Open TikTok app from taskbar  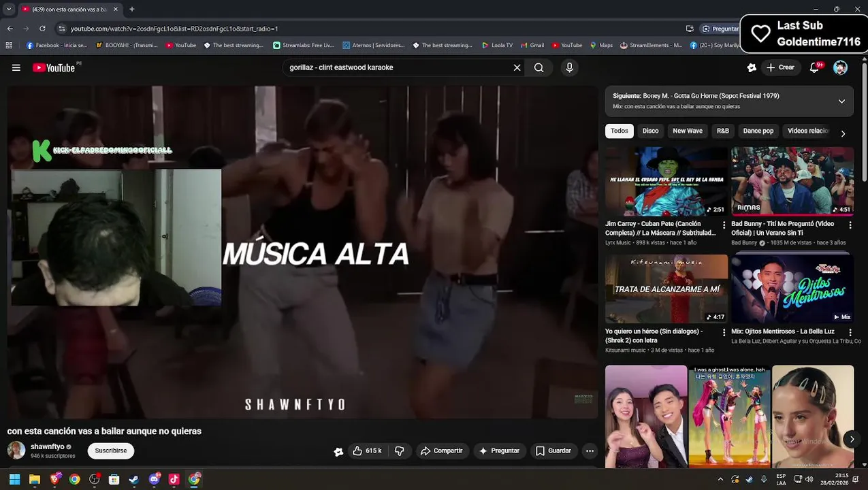[174, 479]
